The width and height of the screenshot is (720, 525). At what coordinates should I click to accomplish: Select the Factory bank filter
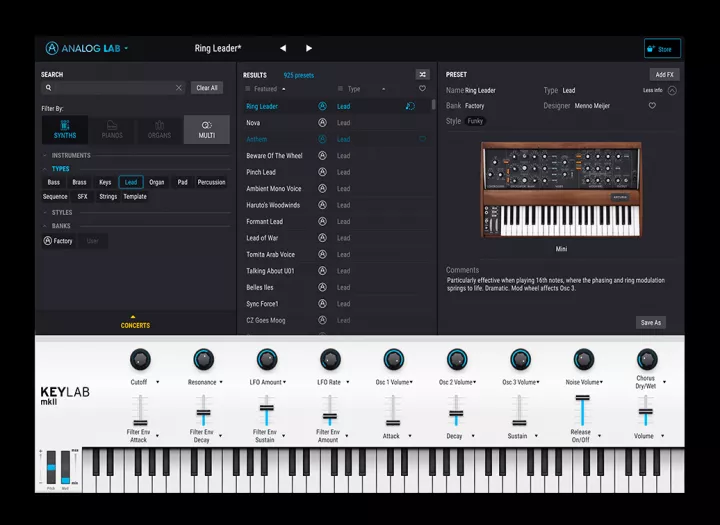(58, 241)
